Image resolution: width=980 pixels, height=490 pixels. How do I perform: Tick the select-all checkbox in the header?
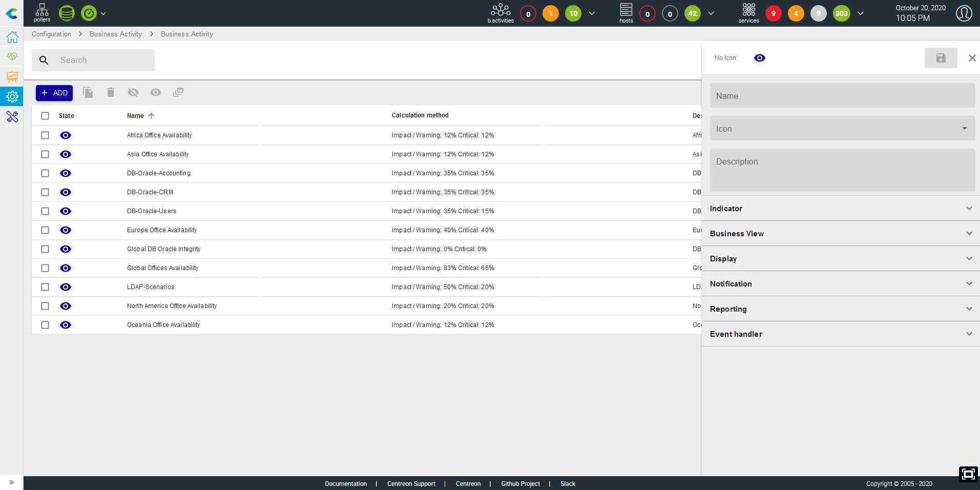45,116
